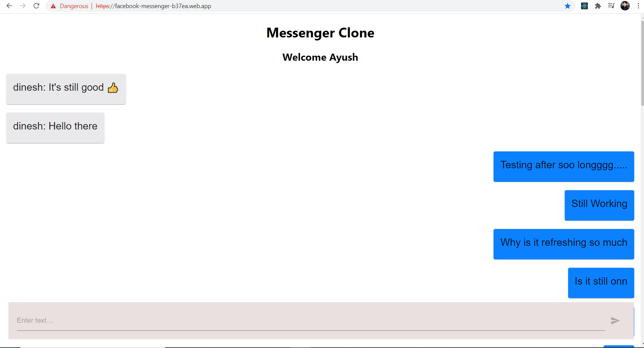Click the bookmark star icon
The height and width of the screenshot is (348, 644).
tap(567, 6)
